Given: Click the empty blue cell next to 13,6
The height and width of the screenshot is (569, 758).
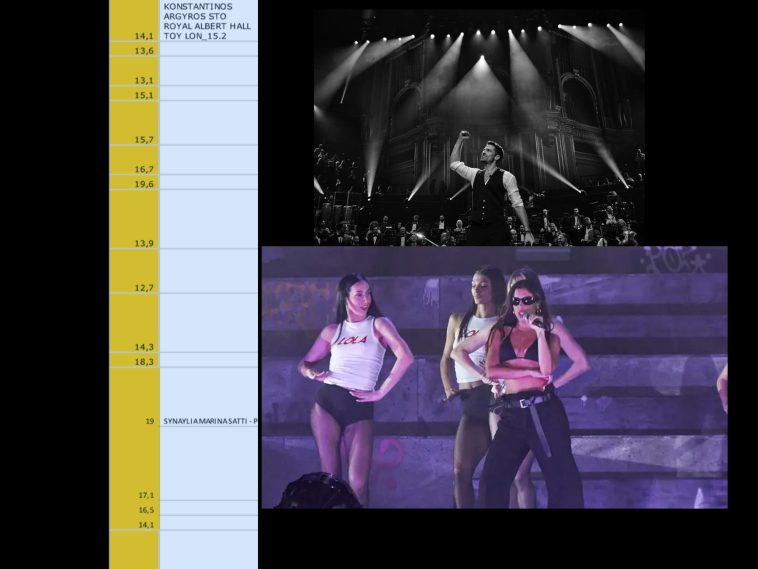Looking at the screenshot, I should coord(208,50).
